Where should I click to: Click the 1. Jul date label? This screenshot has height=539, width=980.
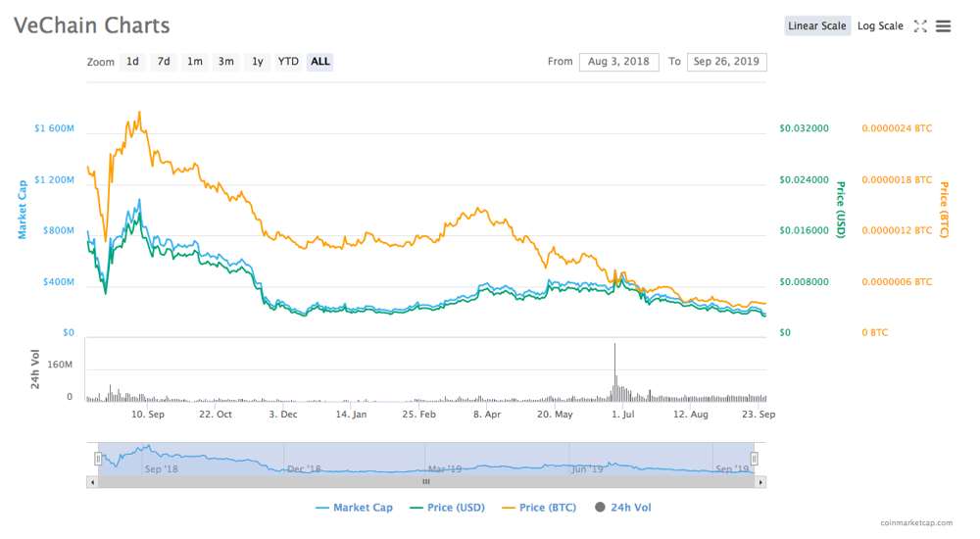click(x=622, y=414)
